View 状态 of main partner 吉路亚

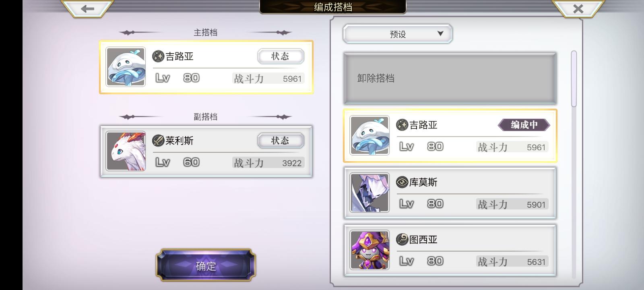(281, 56)
